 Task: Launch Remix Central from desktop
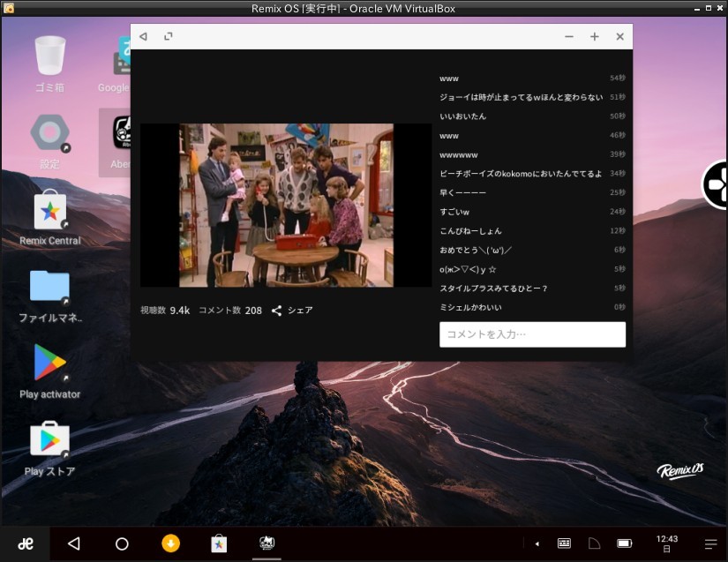(49, 218)
